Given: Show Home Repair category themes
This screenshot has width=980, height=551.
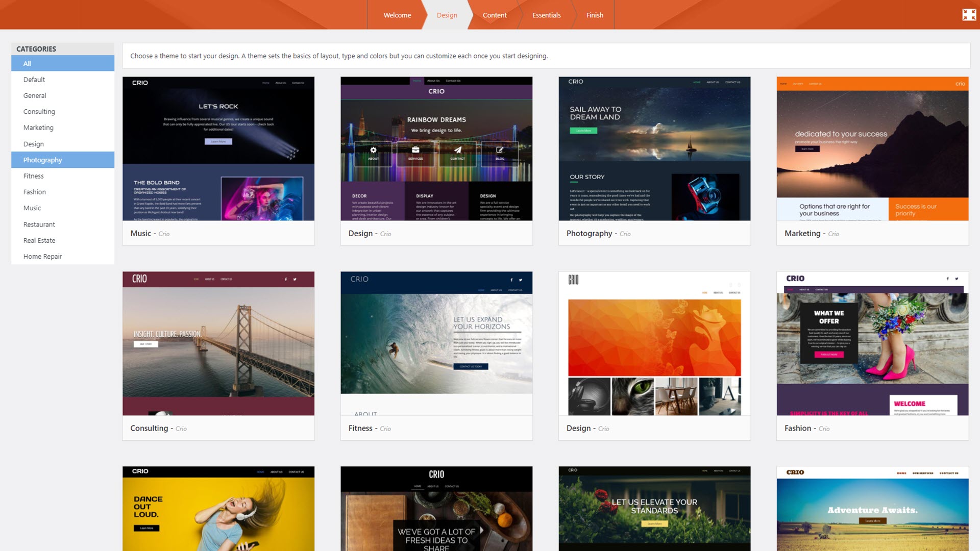Looking at the screenshot, I should click(63, 257).
